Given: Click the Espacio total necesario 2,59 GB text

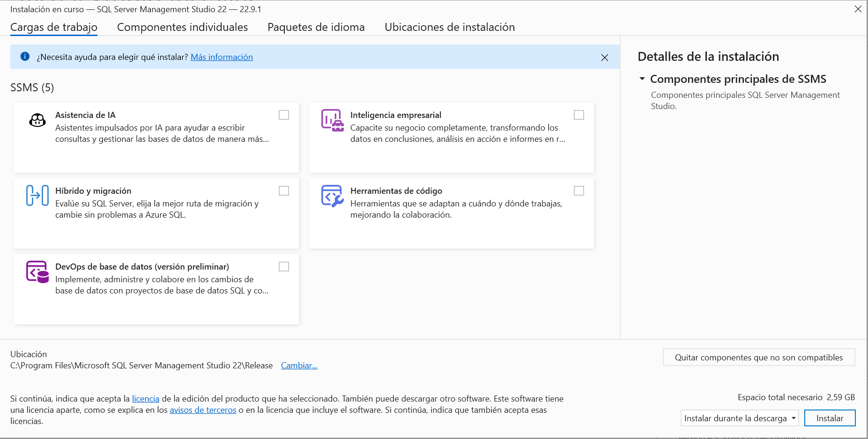Looking at the screenshot, I should pyautogui.click(x=796, y=397).
